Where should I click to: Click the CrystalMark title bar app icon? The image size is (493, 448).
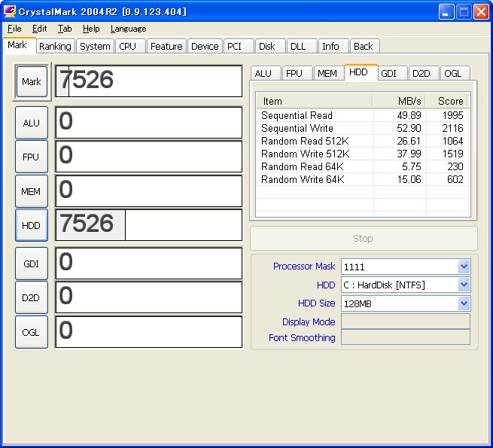[x=10, y=11]
